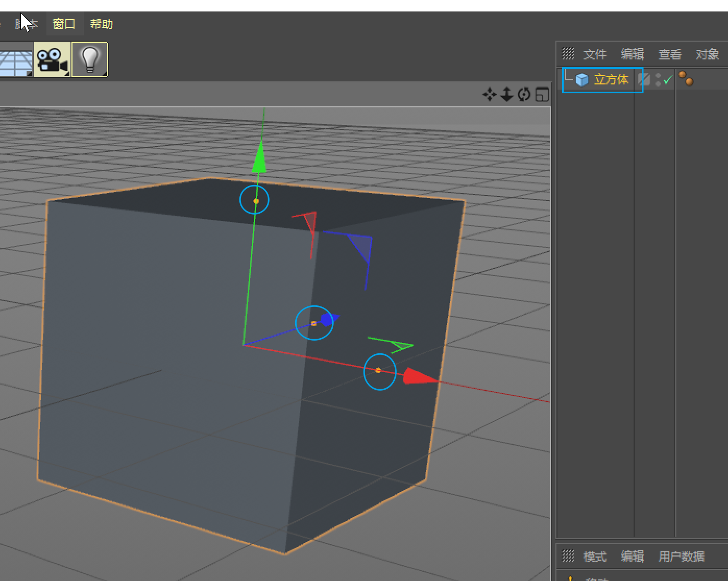The height and width of the screenshot is (581, 728).
Task: Click the layer square of 立方体
Action: point(644,79)
